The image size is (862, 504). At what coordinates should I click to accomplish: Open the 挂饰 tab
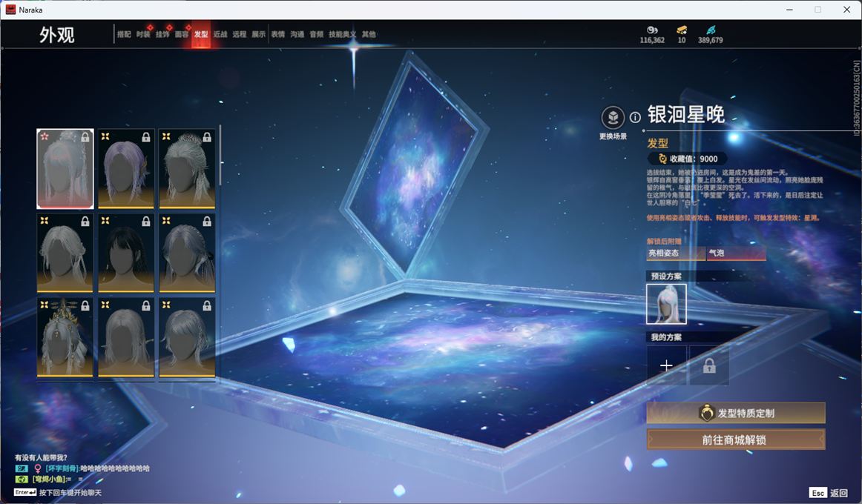tap(162, 34)
